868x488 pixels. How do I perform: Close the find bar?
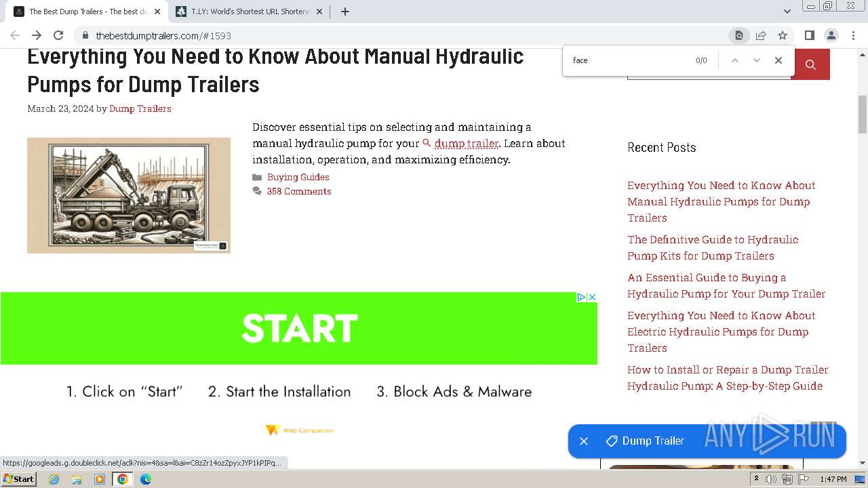tap(778, 60)
